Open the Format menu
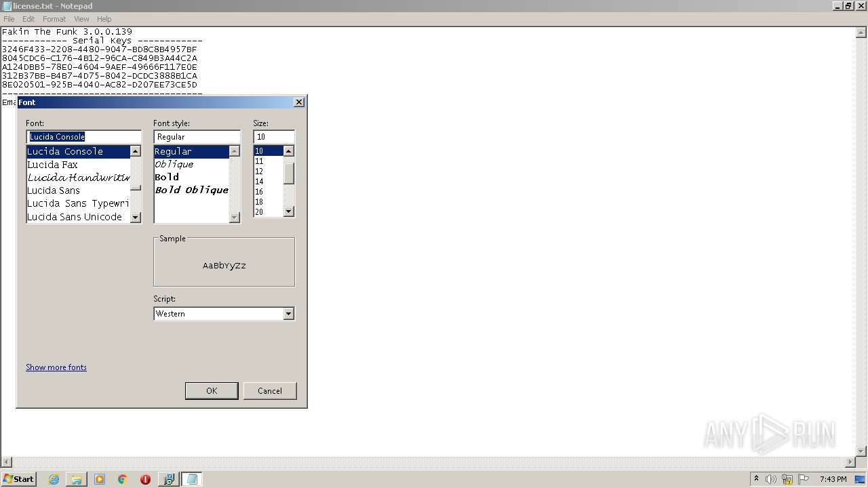Viewport: 868px width, 488px height. [54, 19]
